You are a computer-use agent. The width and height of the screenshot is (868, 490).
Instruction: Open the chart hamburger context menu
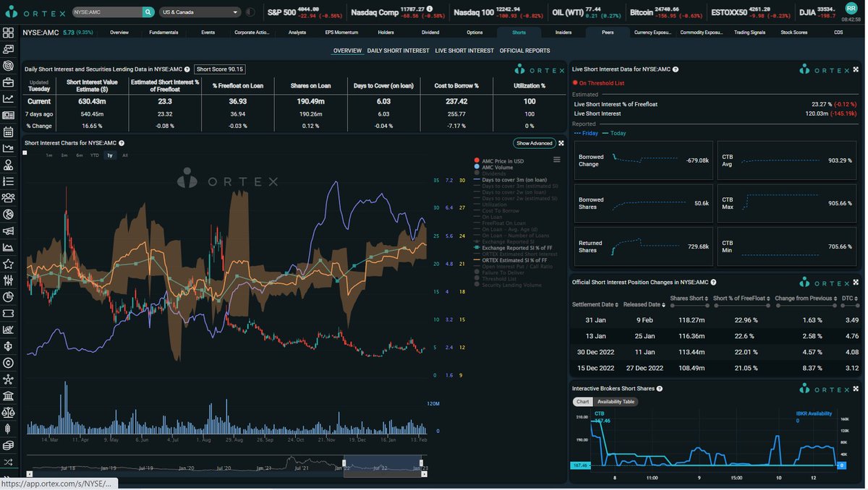coord(556,160)
